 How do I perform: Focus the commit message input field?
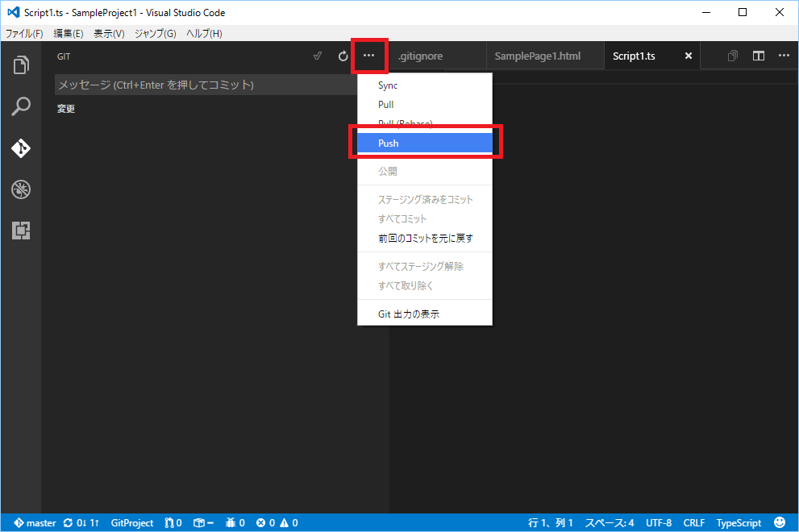tap(206, 85)
